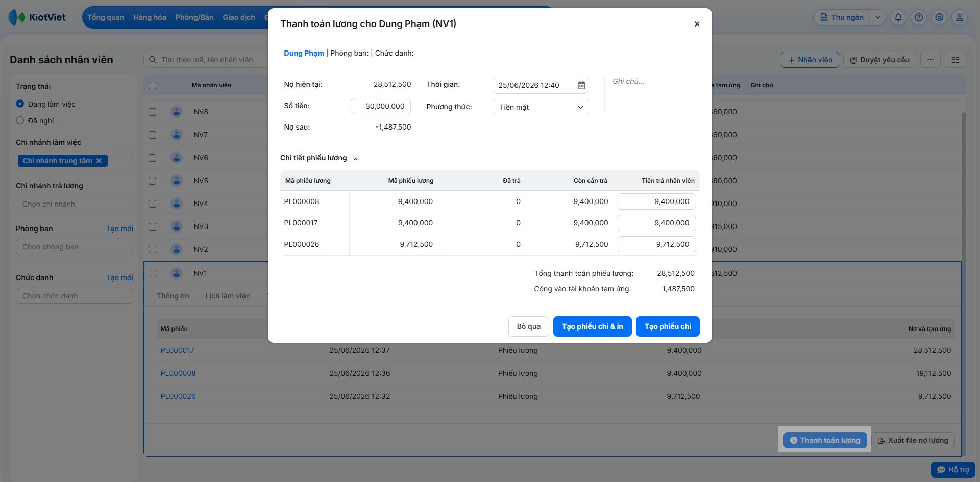This screenshot has width=980, height=482.
Task: Select the Đã nghỉ status
Action: (x=20, y=121)
